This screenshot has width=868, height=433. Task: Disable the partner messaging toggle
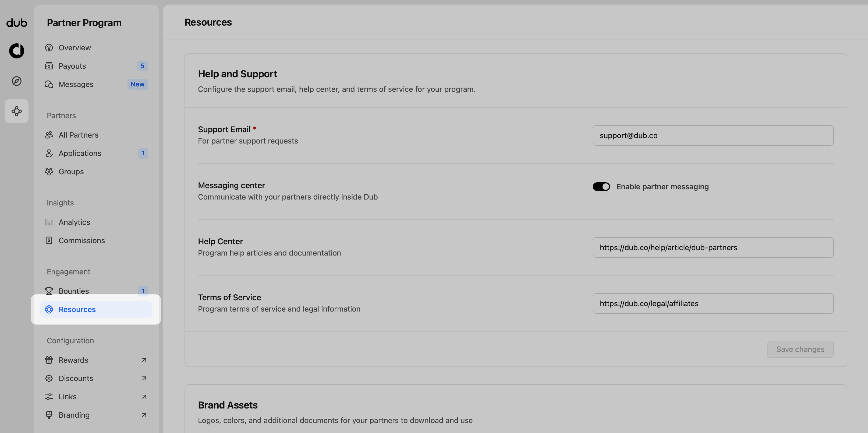(x=601, y=187)
